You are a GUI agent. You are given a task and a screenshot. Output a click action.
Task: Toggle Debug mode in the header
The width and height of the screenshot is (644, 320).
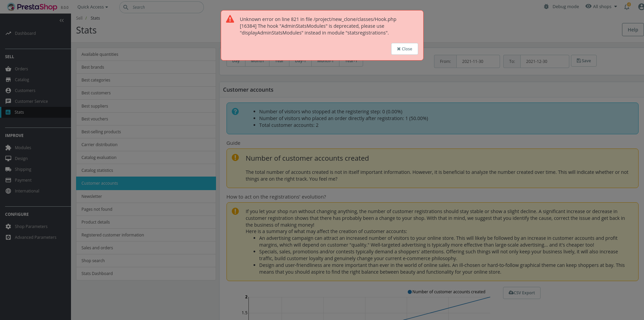561,6
